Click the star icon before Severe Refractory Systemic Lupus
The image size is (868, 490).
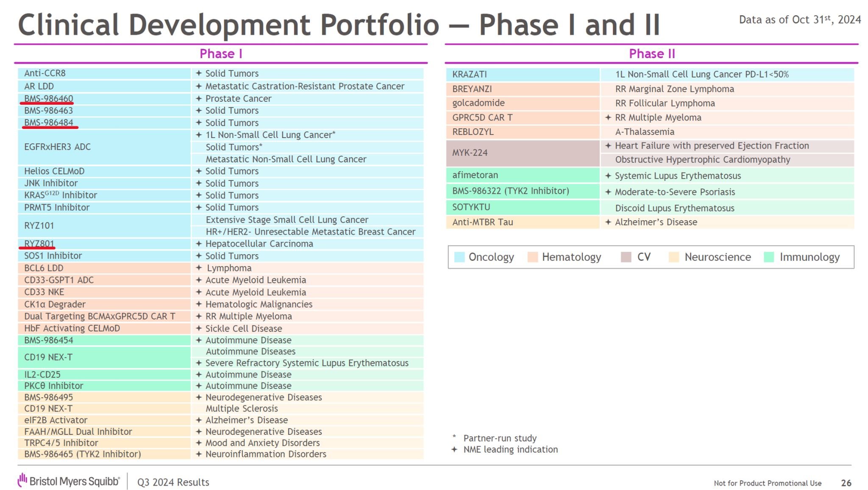click(198, 363)
